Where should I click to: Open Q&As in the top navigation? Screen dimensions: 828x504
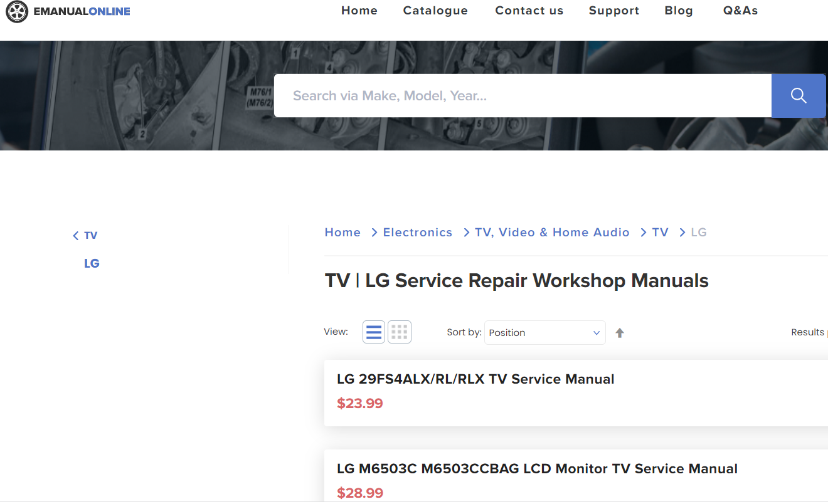(740, 11)
